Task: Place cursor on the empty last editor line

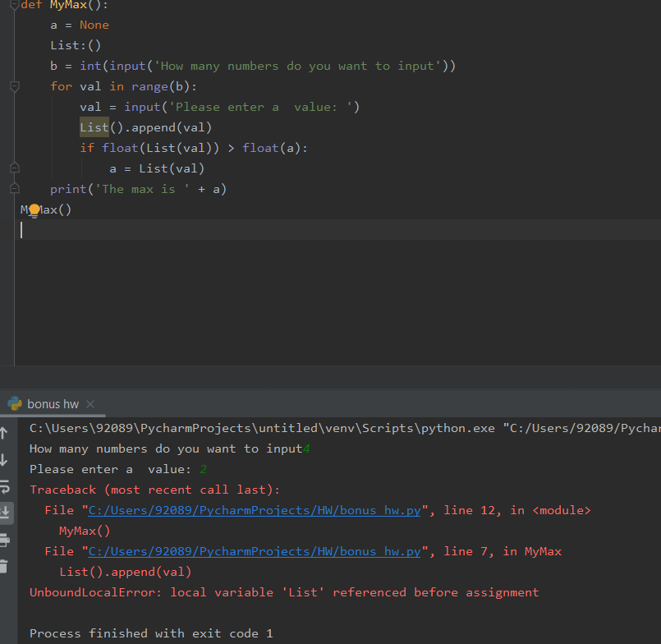Action: click(337, 230)
